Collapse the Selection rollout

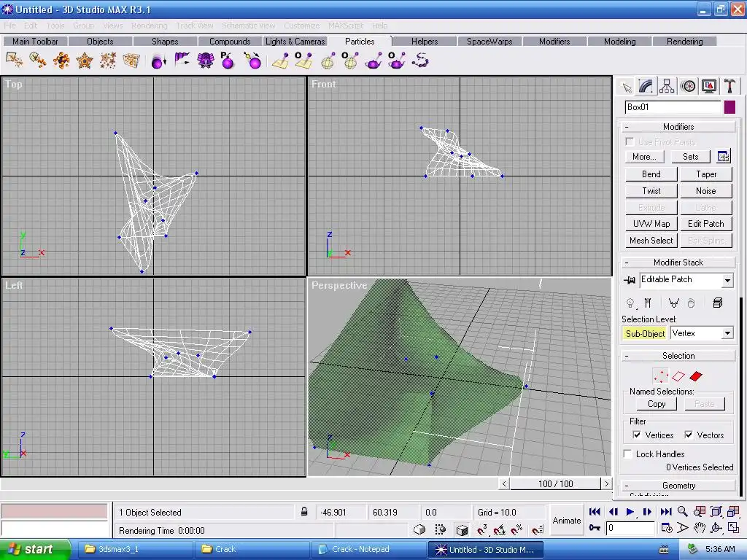pyautogui.click(x=678, y=356)
